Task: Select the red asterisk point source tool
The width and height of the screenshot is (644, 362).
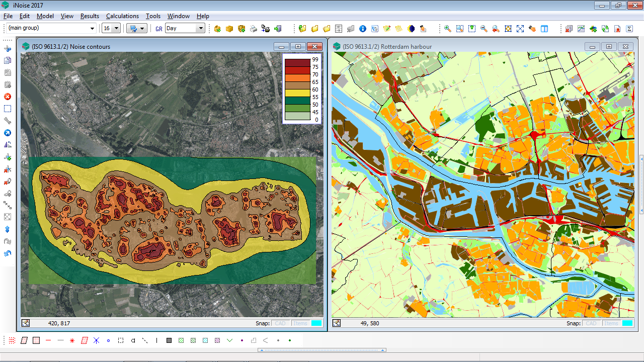Action: click(72, 340)
